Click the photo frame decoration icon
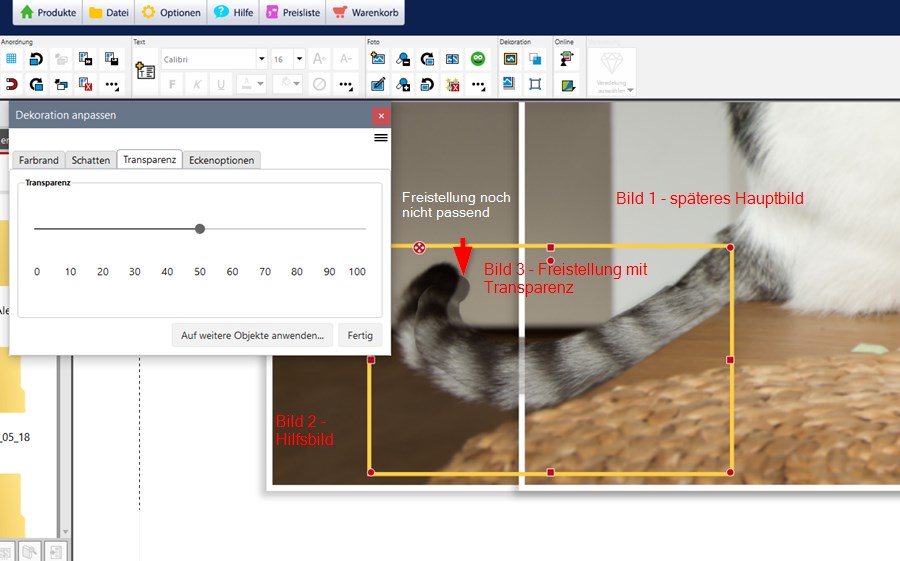 pos(509,59)
